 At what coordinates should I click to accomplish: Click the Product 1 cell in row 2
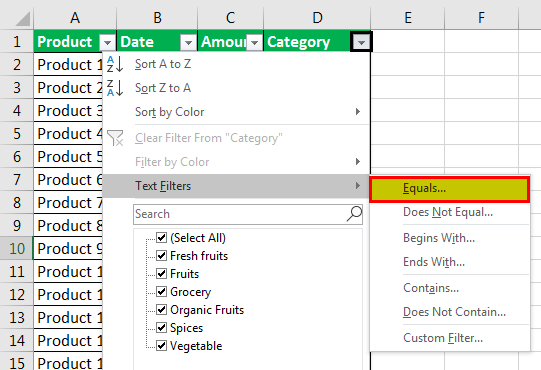click(x=68, y=65)
